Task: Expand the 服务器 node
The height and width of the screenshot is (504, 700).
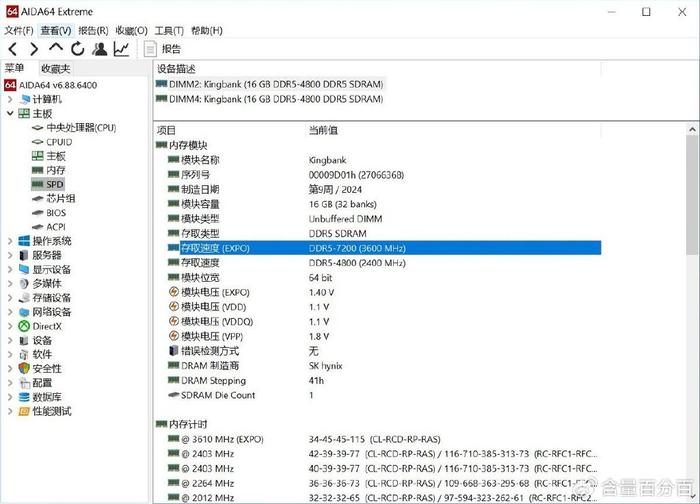Action: 10,255
